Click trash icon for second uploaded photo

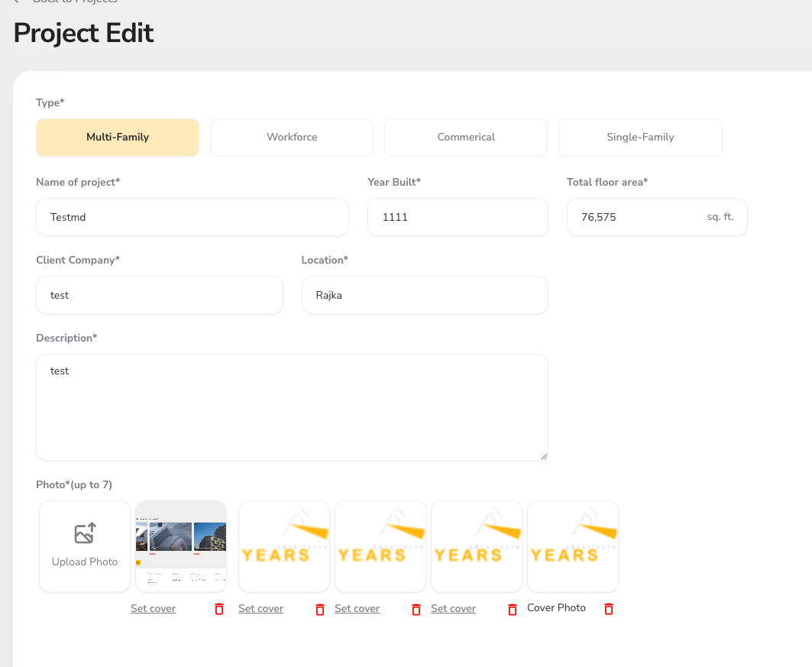(x=320, y=609)
